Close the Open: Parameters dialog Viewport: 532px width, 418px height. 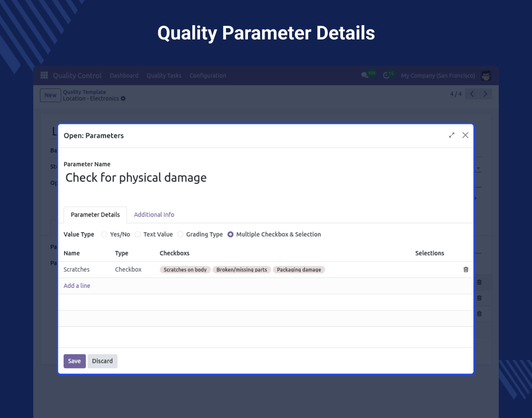[465, 135]
